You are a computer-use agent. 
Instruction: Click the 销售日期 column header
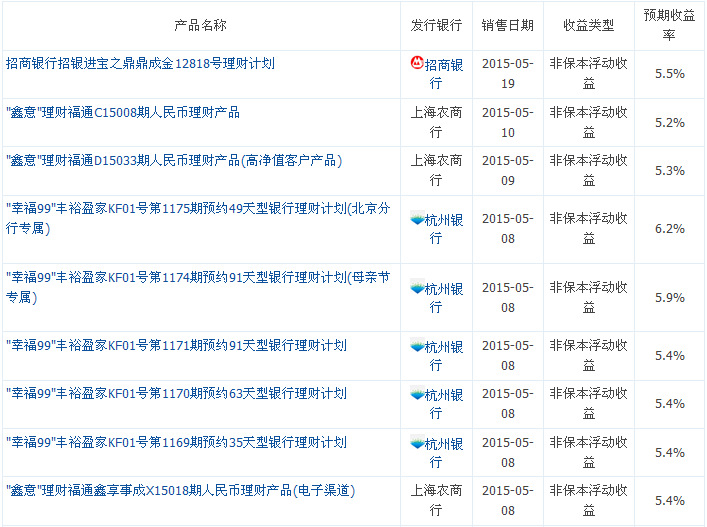coord(508,25)
